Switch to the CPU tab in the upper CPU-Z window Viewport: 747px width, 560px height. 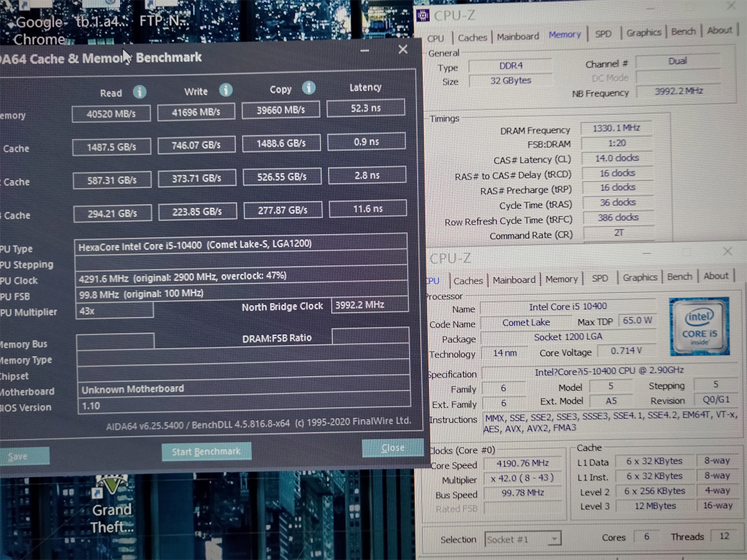click(x=436, y=38)
